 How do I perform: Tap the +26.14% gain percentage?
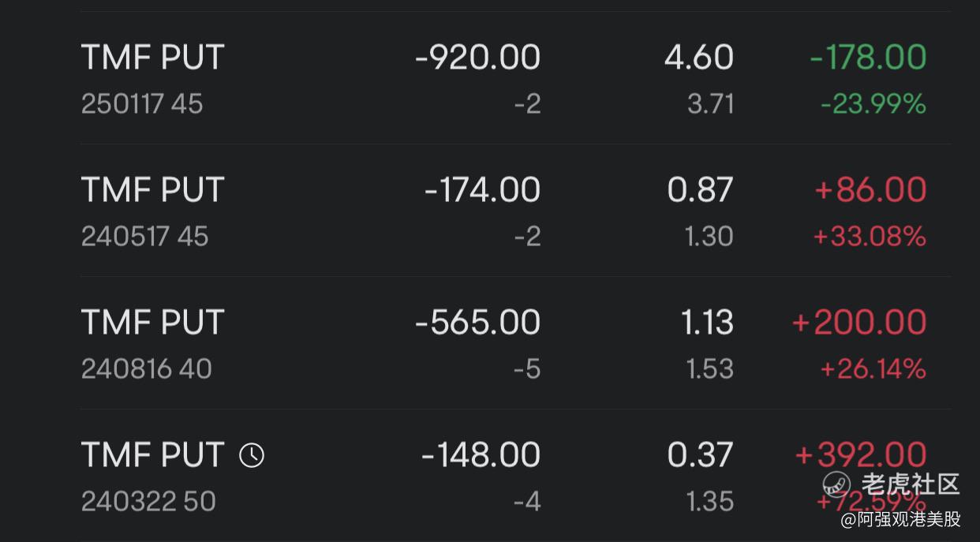coord(873,369)
